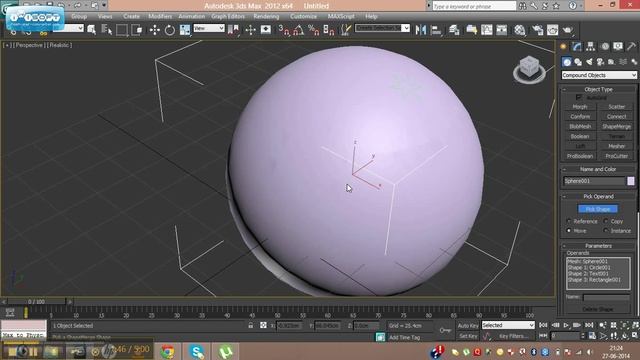Select the Cameras category icon
Viewport: 640px width, 360px height.
click(x=600, y=62)
